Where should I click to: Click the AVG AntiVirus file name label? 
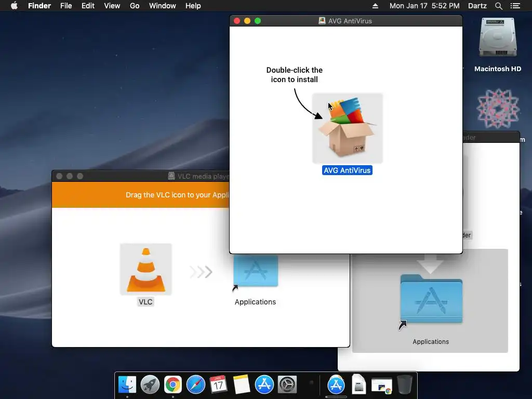coord(347,170)
